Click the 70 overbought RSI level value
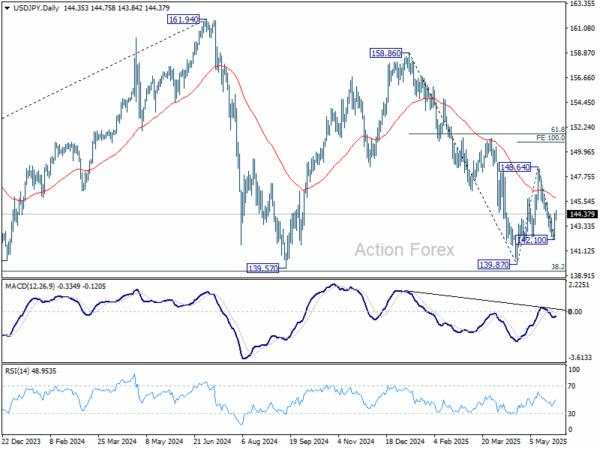The width and height of the screenshot is (600, 450). tap(572, 386)
